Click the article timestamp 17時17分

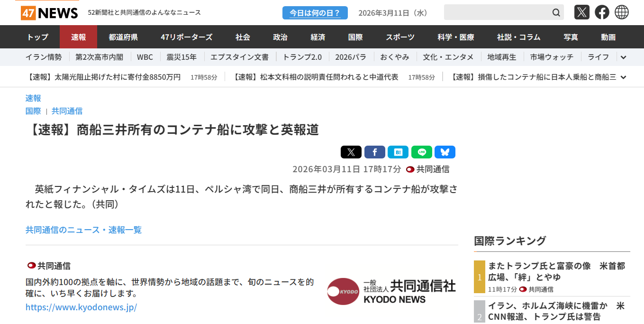[382, 169]
